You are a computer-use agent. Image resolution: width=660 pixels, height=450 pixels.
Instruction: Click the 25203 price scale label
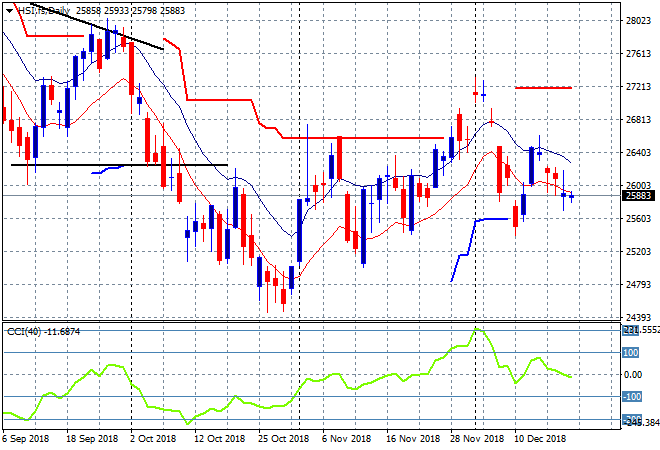(638, 252)
